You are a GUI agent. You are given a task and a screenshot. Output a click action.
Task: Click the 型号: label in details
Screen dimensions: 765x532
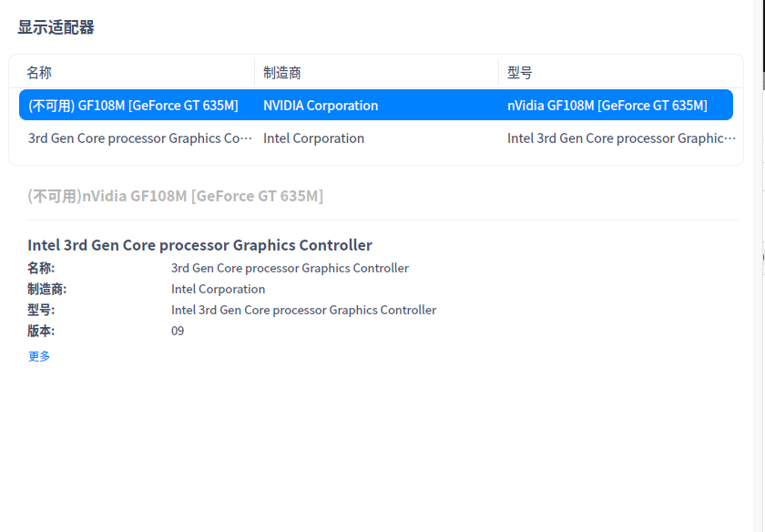[x=41, y=310]
